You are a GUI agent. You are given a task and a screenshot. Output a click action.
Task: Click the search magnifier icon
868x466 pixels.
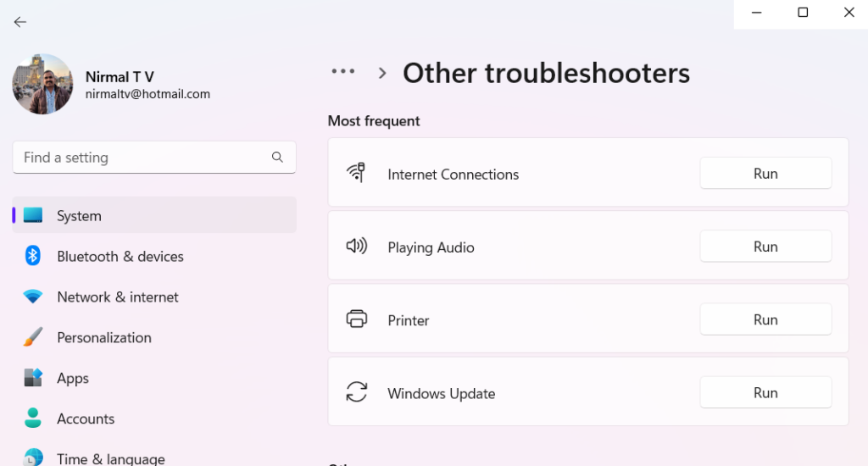[x=277, y=158]
